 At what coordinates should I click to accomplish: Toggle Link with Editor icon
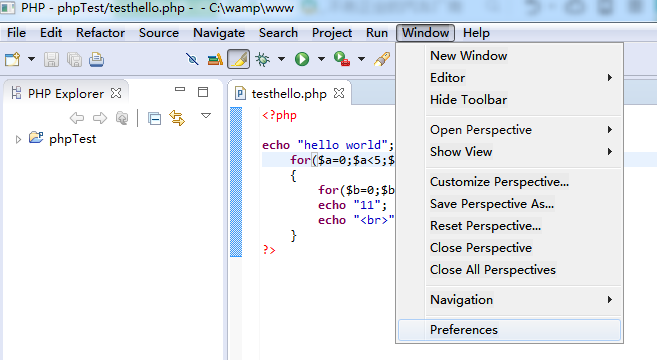pyautogui.click(x=177, y=118)
